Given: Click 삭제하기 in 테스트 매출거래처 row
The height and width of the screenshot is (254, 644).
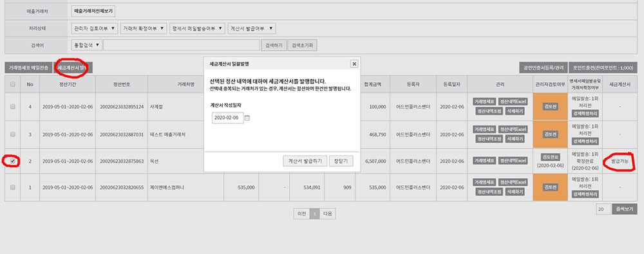Looking at the screenshot, I should click(x=515, y=139).
